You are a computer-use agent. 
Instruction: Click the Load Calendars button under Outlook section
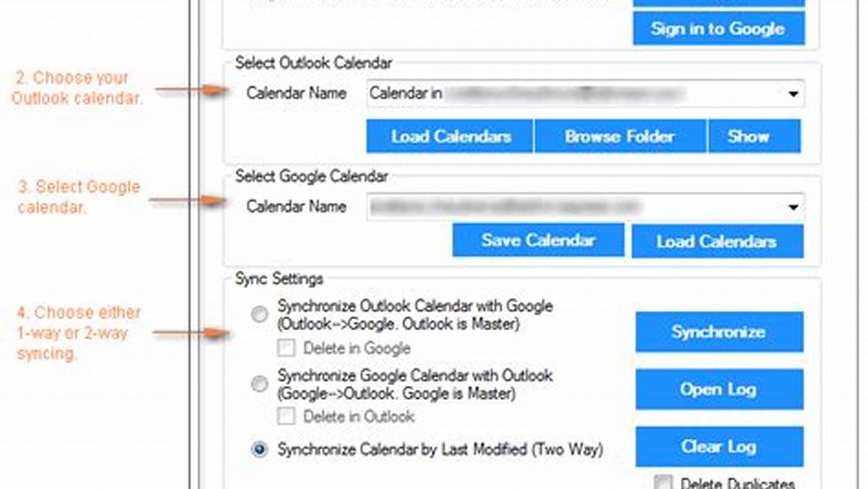point(449,136)
